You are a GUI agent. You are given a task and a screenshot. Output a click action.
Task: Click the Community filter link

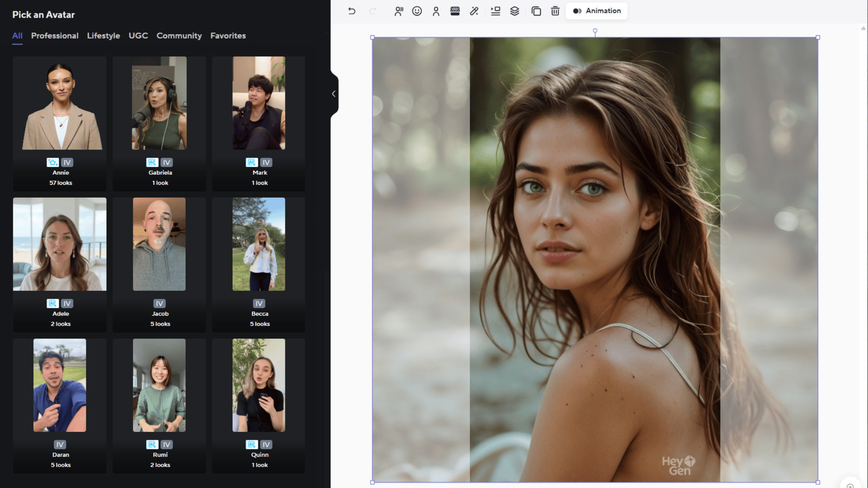tap(179, 36)
